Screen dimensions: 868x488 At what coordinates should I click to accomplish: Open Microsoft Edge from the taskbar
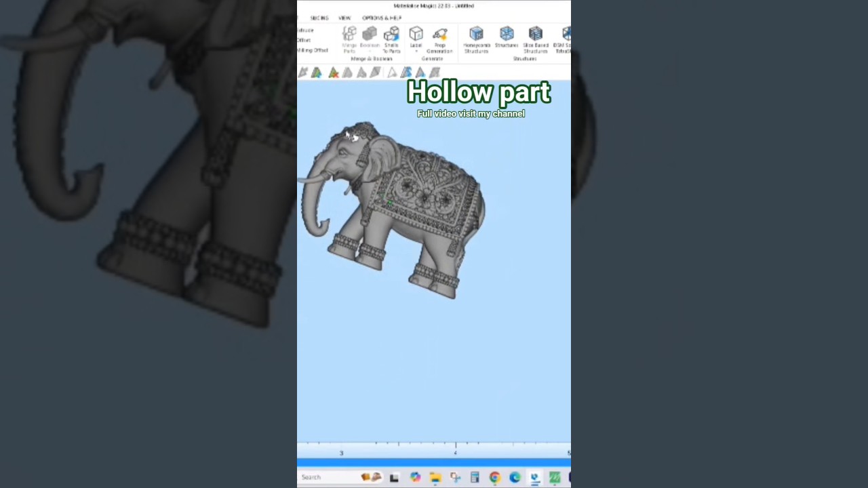tap(515, 478)
